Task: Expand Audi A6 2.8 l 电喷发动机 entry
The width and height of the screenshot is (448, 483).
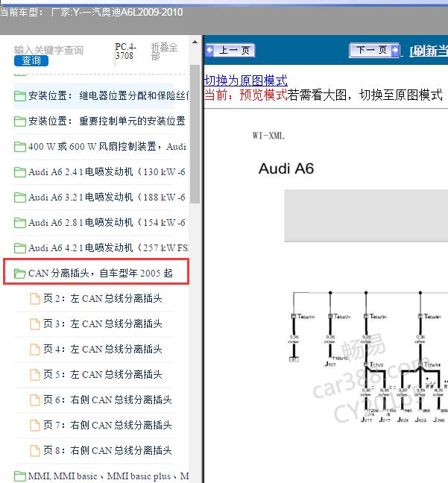Action: tap(107, 222)
